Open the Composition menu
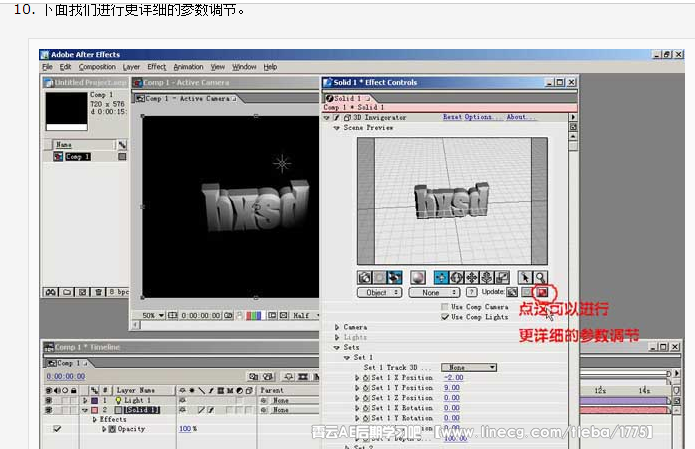The width and height of the screenshot is (695, 449). [x=97, y=67]
